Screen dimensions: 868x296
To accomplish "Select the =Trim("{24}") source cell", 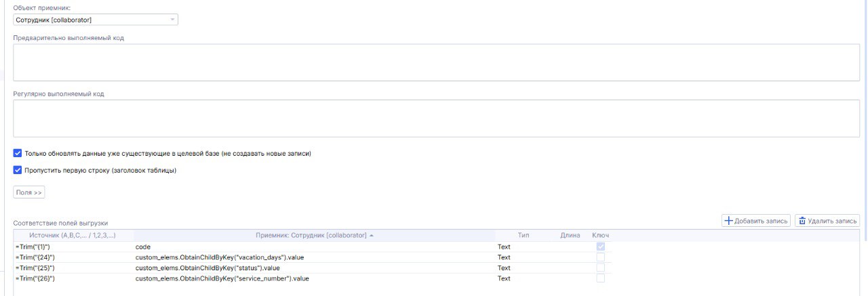I will coord(35,257).
